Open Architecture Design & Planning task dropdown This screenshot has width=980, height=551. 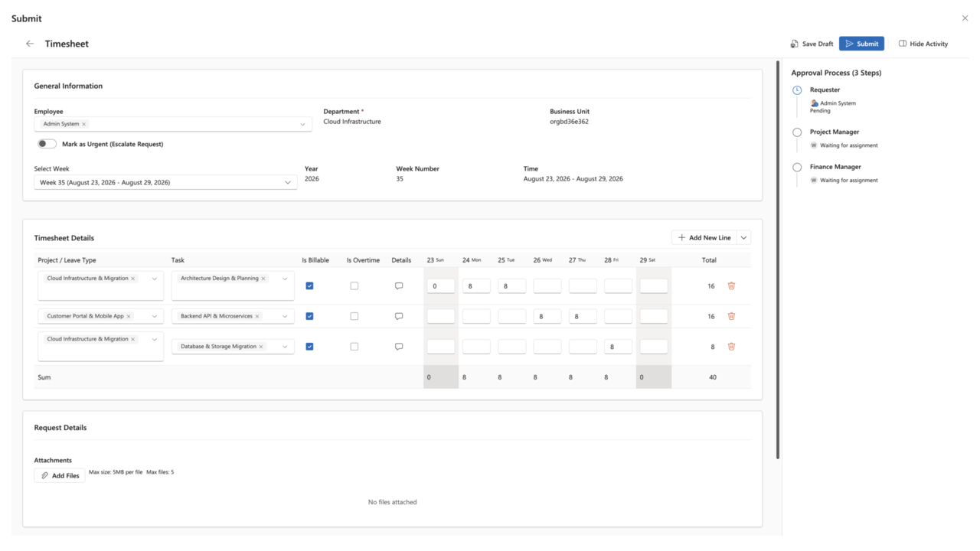pos(285,279)
